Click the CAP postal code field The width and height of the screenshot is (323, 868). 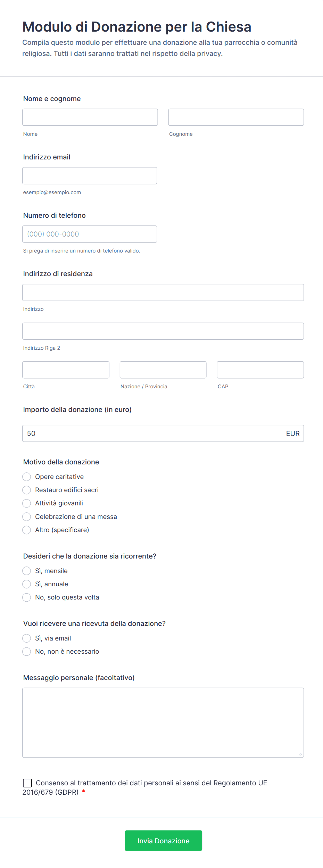pyautogui.click(x=260, y=370)
